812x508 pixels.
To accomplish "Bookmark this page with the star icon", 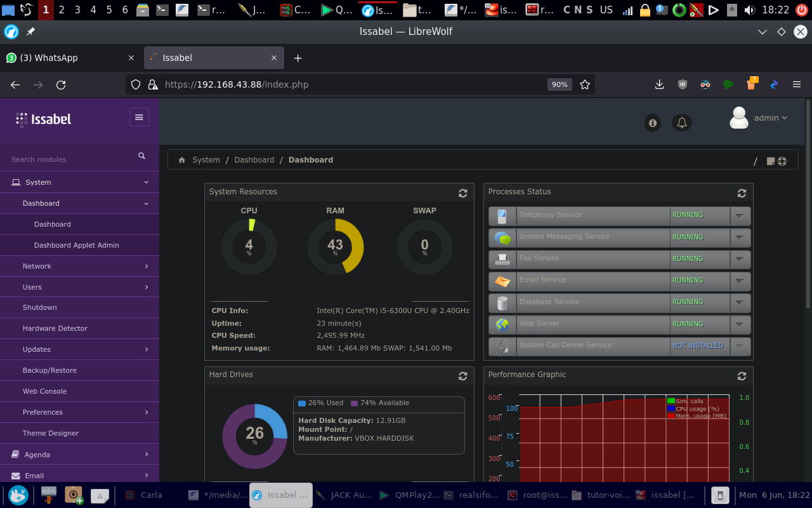I will coord(585,84).
